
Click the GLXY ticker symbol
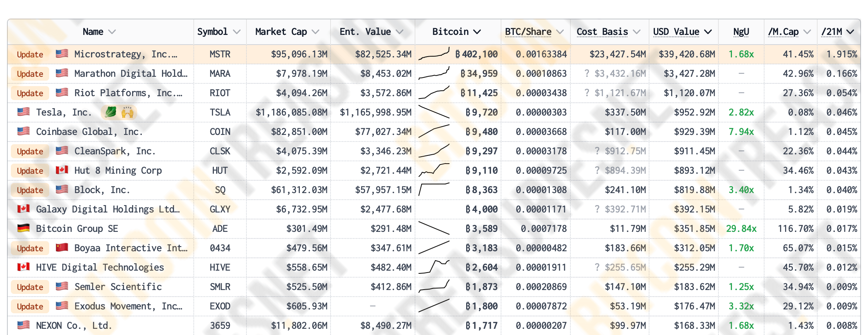pos(220,209)
